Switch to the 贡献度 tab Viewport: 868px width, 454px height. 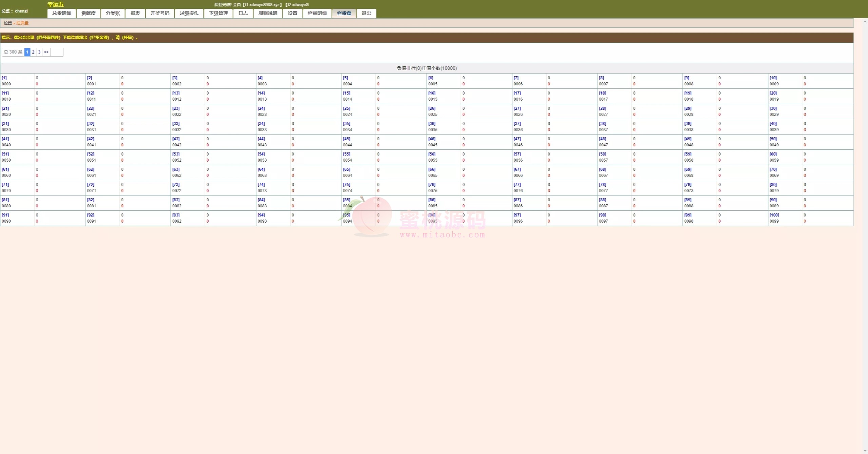pos(88,13)
